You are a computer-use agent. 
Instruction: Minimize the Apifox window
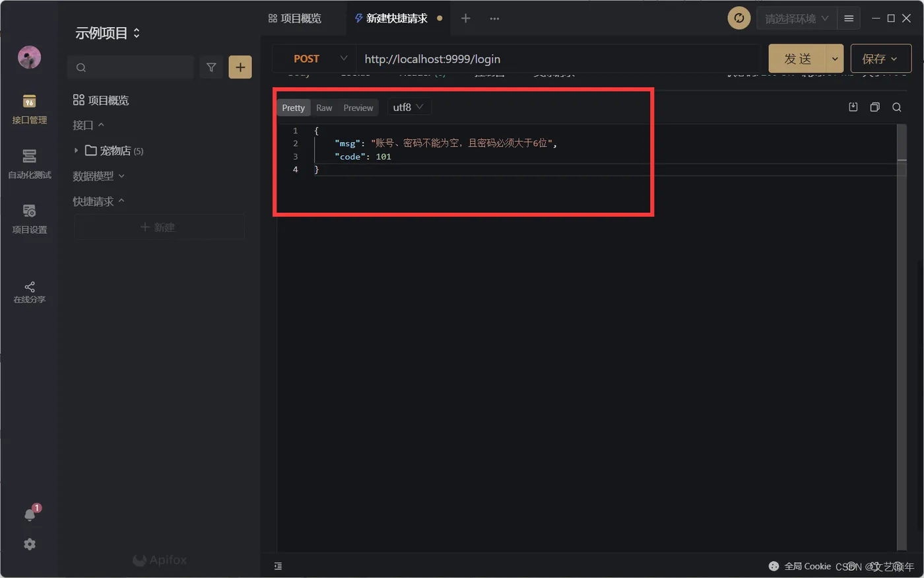876,18
